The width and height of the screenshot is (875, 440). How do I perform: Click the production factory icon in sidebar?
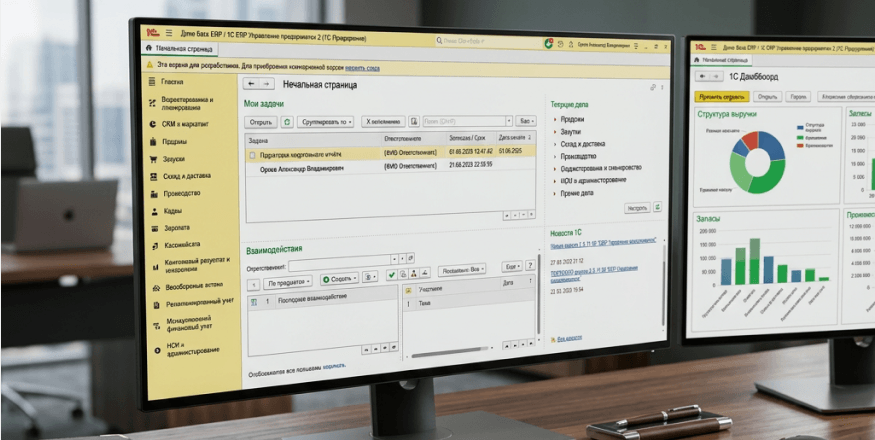(x=153, y=194)
